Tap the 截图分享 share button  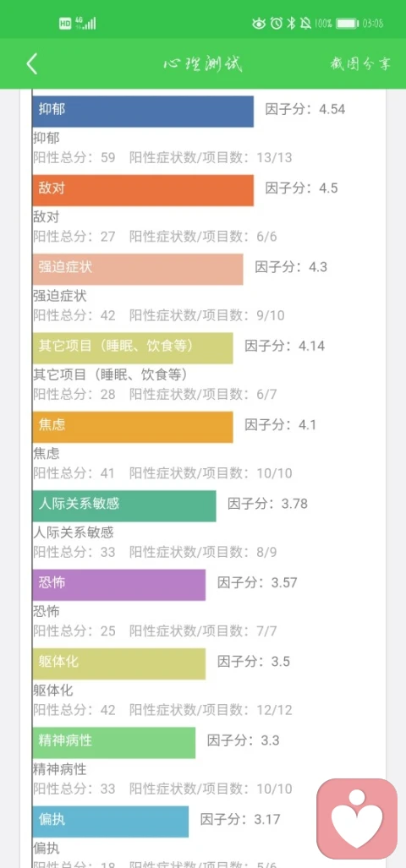click(x=360, y=63)
